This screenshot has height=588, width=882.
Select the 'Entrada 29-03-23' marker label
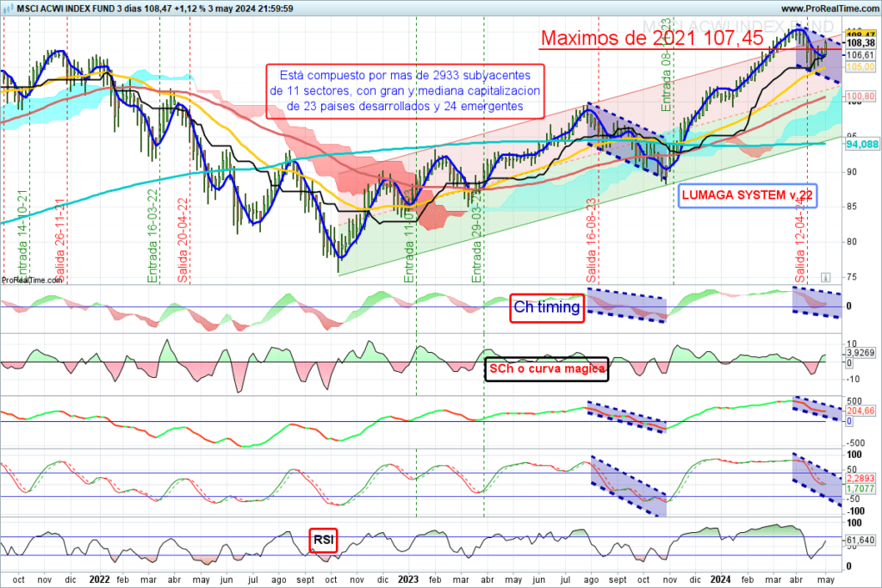click(476, 237)
